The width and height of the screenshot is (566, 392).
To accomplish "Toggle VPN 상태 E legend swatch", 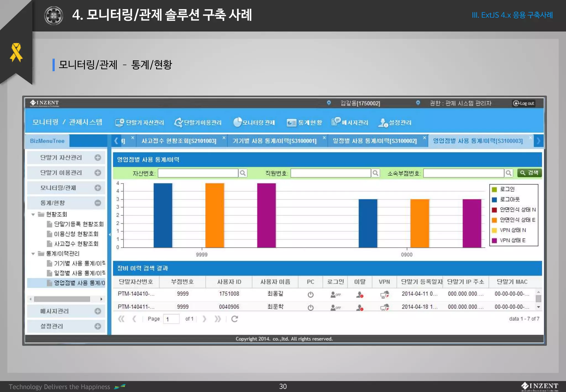I will pos(494,241).
